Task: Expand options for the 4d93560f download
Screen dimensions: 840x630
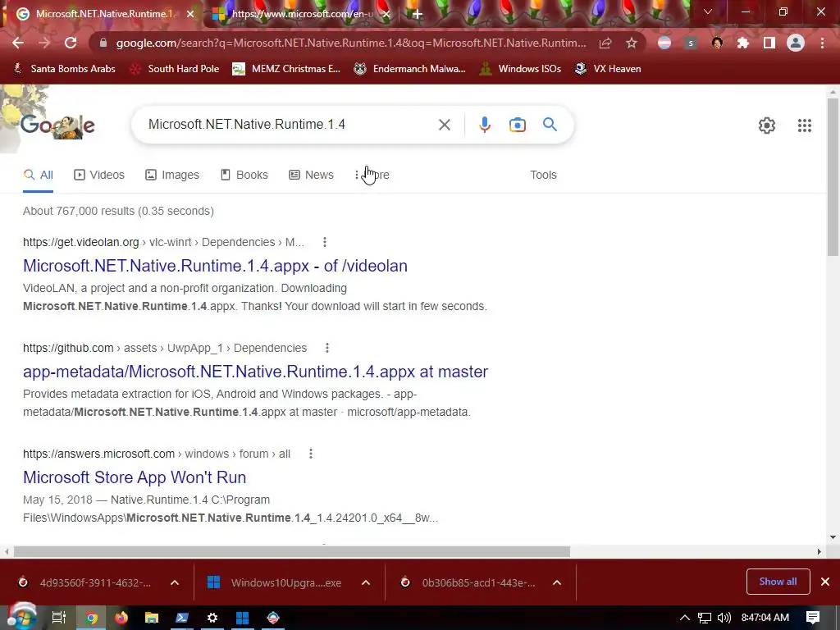Action: 175,583
